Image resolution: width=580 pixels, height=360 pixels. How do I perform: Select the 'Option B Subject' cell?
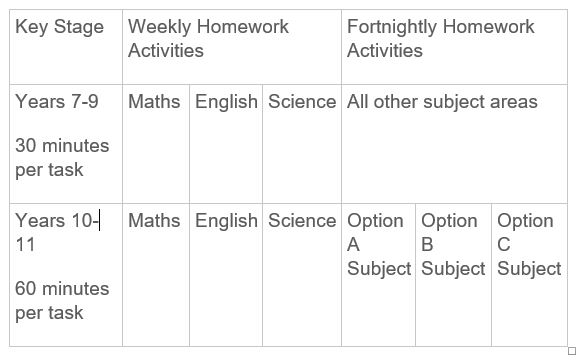(453, 275)
